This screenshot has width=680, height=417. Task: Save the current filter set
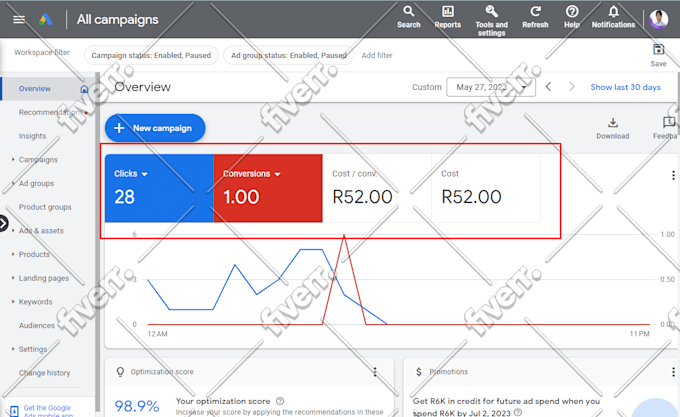point(658,55)
